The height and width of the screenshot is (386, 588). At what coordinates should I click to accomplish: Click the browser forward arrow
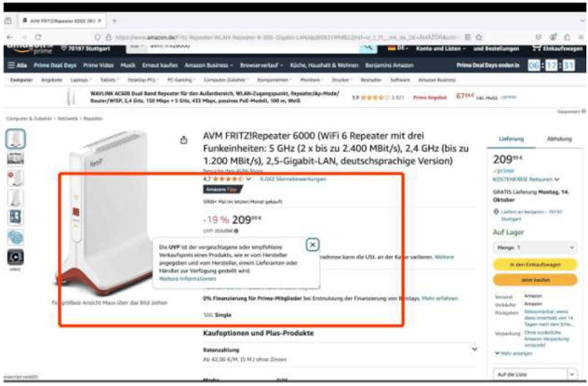point(24,37)
